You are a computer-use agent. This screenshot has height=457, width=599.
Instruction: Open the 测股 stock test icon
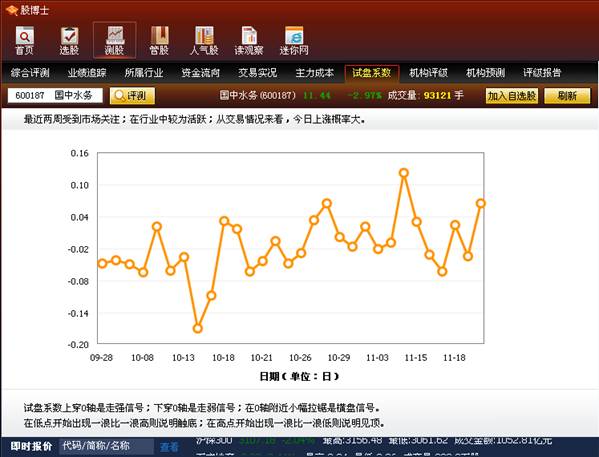[x=114, y=40]
